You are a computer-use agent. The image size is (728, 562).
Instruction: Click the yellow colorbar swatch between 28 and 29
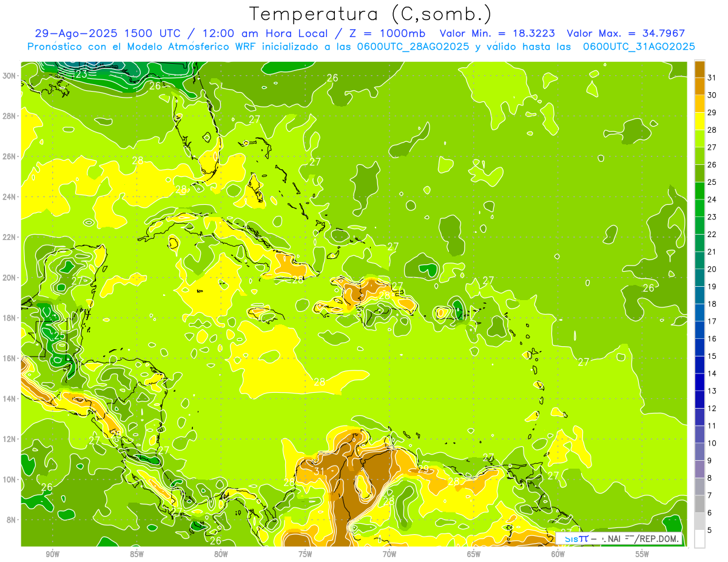click(x=699, y=121)
